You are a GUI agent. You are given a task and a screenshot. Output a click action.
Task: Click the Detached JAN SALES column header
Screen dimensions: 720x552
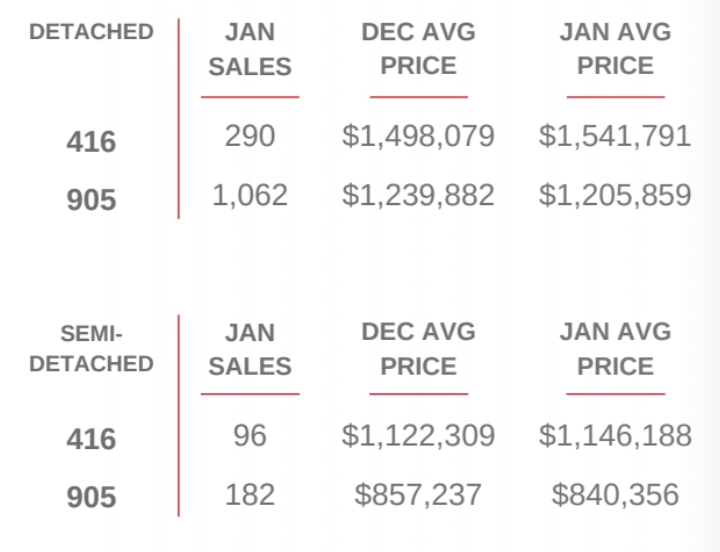point(250,49)
